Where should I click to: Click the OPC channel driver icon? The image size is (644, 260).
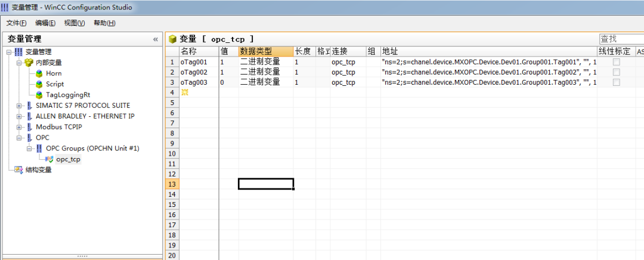click(x=29, y=138)
